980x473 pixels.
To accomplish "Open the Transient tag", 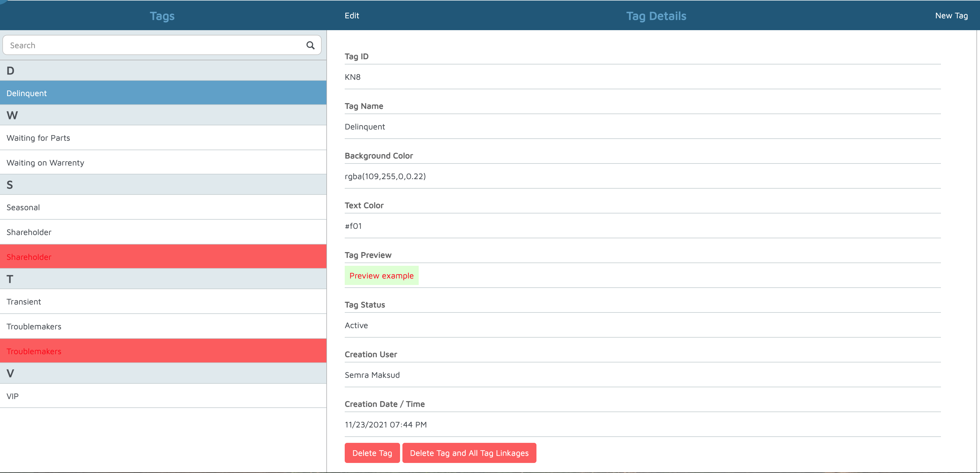I will click(163, 302).
